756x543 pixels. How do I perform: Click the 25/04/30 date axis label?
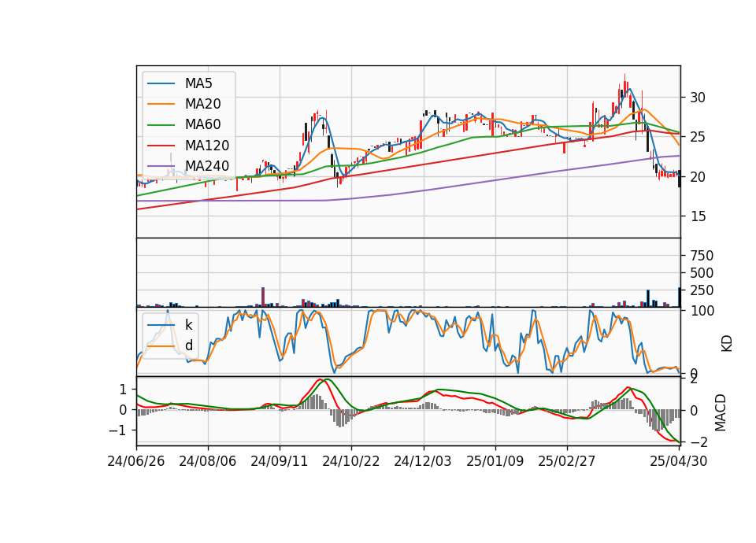coord(678,461)
